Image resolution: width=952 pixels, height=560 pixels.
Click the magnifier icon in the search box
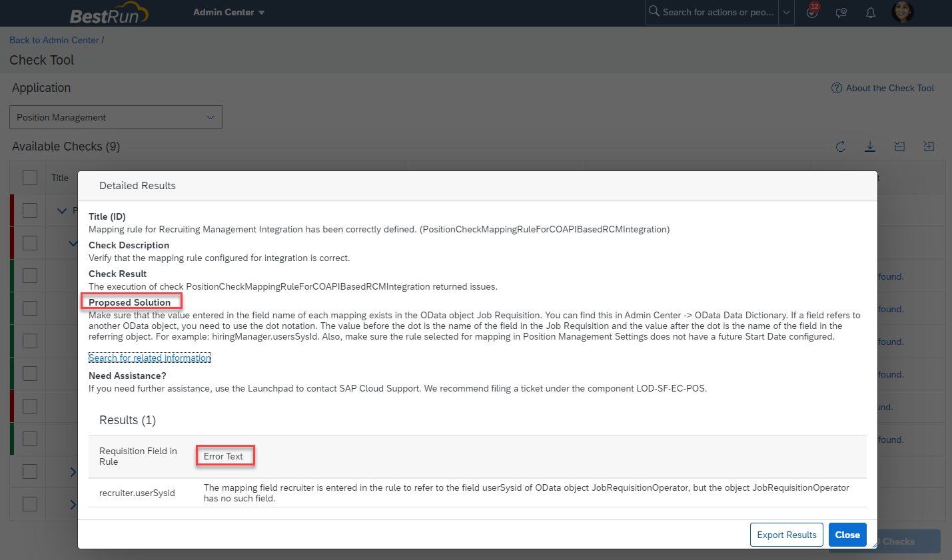pos(654,11)
